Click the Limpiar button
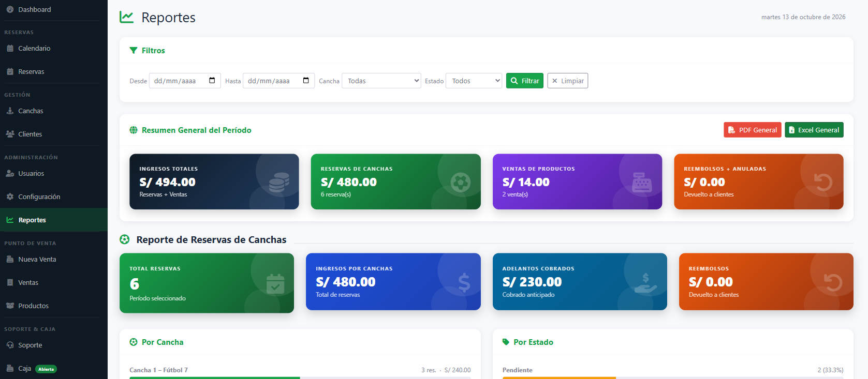The width and height of the screenshot is (868, 379). coord(568,81)
